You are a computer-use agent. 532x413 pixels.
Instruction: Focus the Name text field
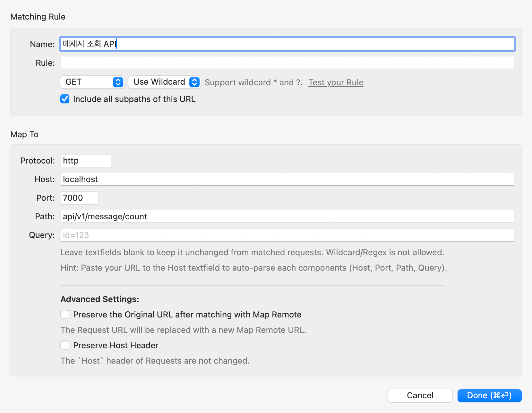pos(287,44)
